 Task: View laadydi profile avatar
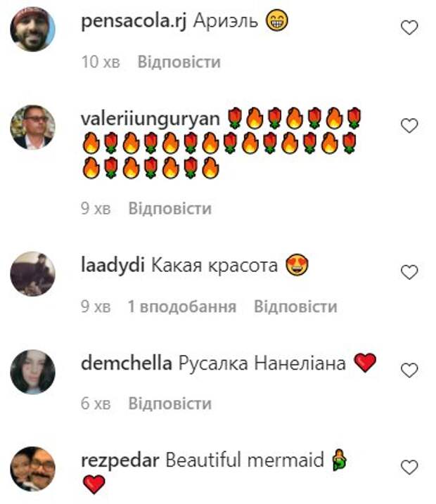(x=33, y=274)
